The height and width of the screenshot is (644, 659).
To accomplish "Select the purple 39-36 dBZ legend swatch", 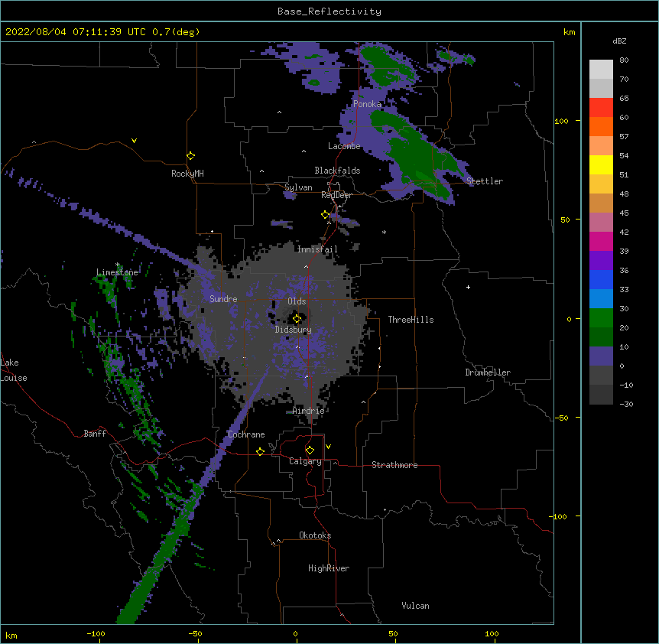I will (601, 261).
